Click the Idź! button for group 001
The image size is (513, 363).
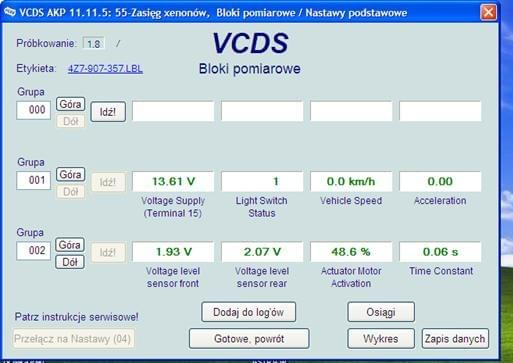click(108, 182)
